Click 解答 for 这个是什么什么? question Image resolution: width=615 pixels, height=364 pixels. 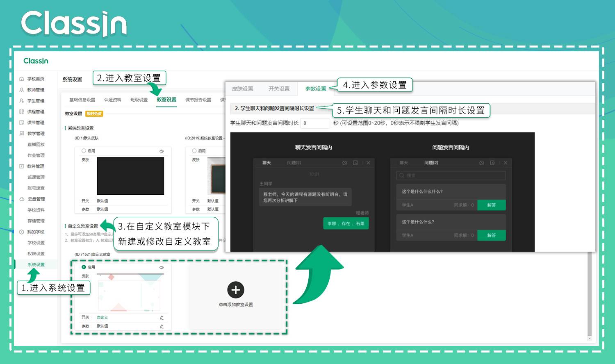pyautogui.click(x=492, y=235)
